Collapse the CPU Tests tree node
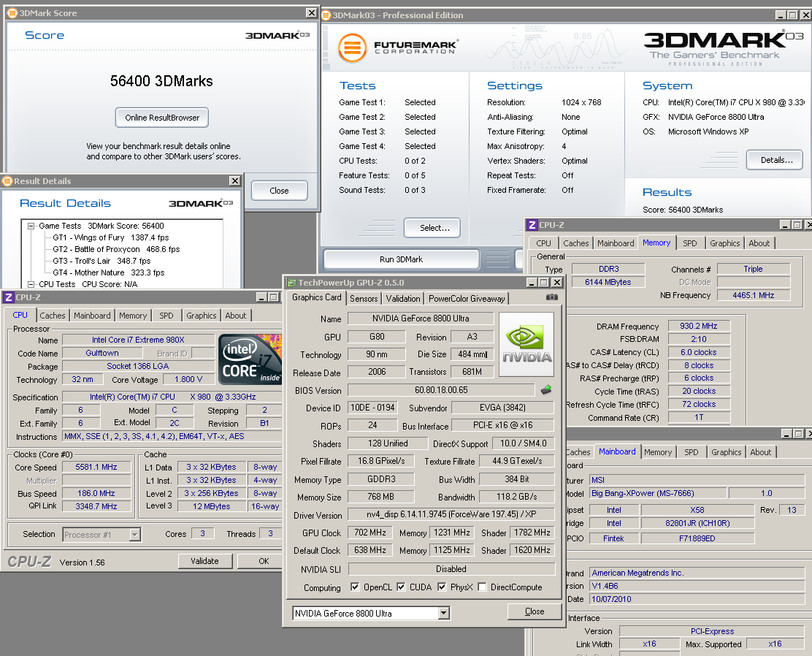 (x=31, y=284)
